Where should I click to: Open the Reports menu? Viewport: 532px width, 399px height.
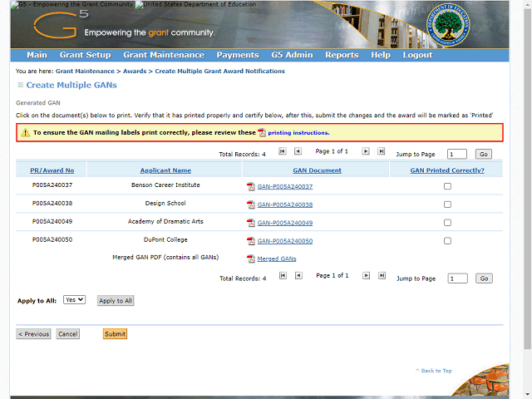(342, 56)
